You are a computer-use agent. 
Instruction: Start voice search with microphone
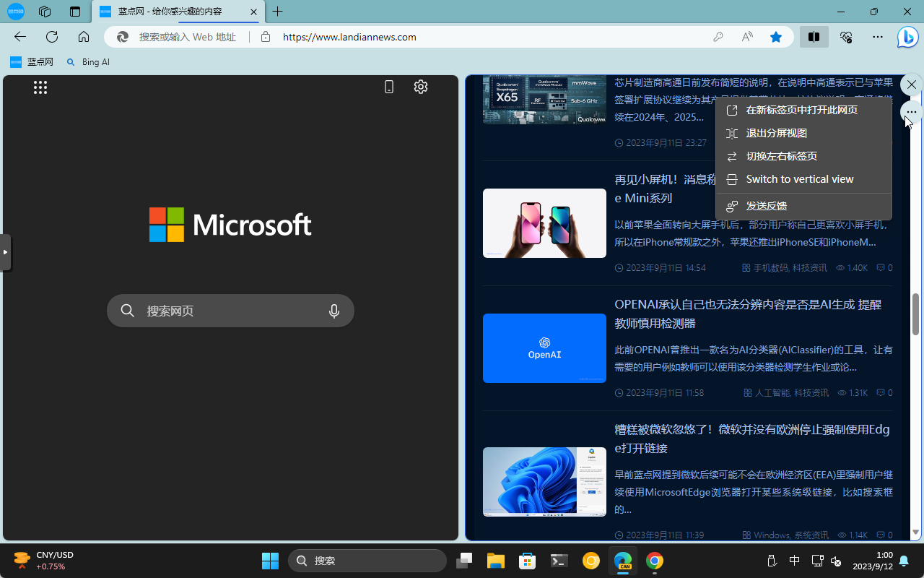coord(334,311)
